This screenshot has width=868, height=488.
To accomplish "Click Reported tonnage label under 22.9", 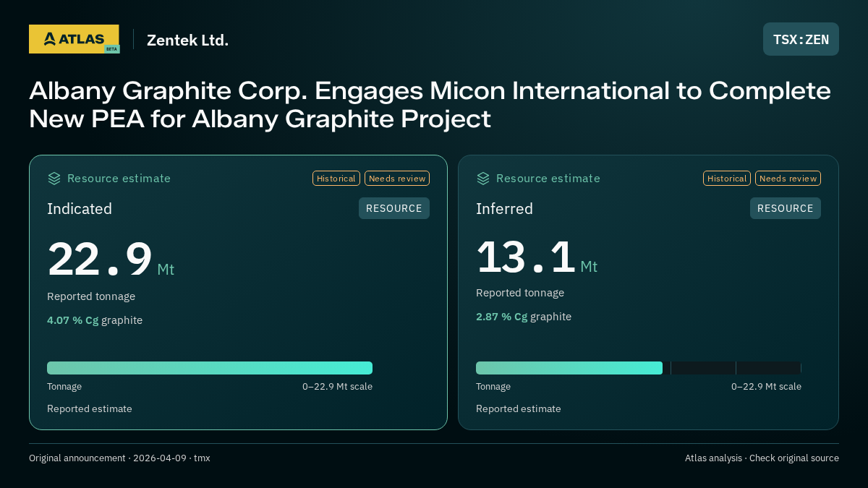I will click(x=91, y=296).
